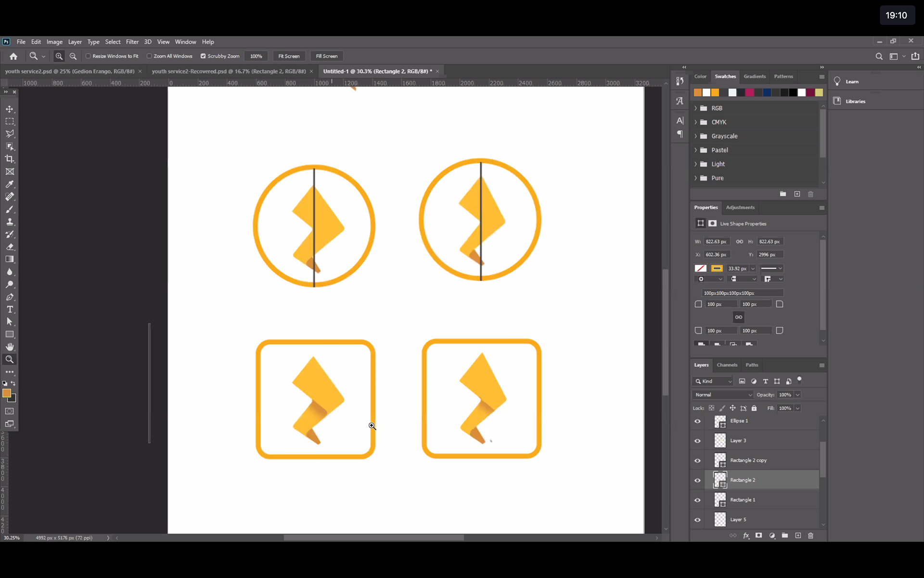Select the Eraser tool
The width and height of the screenshot is (924, 578).
[10, 247]
